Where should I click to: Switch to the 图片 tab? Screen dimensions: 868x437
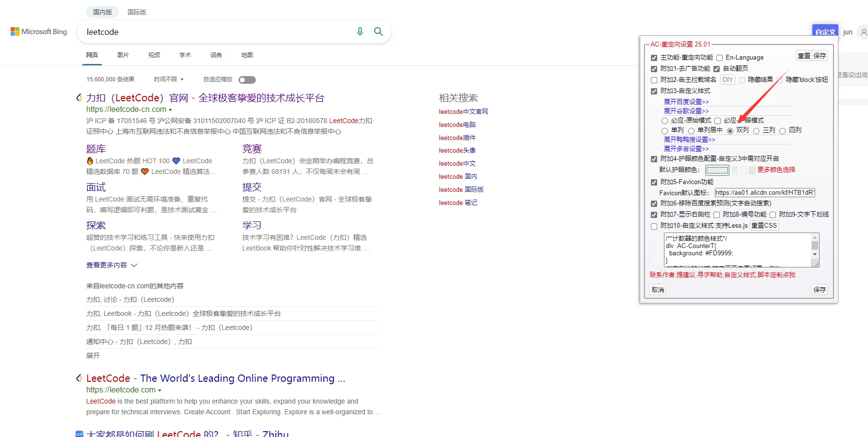pyautogui.click(x=123, y=55)
